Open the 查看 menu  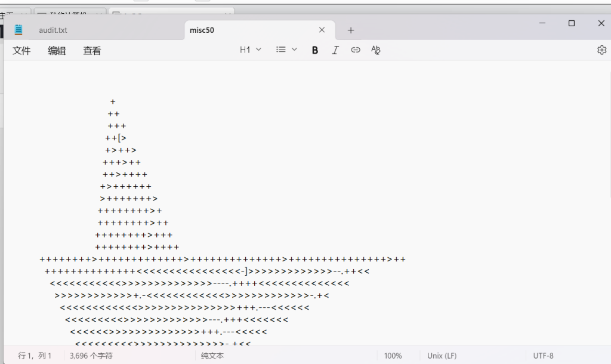pyautogui.click(x=92, y=51)
